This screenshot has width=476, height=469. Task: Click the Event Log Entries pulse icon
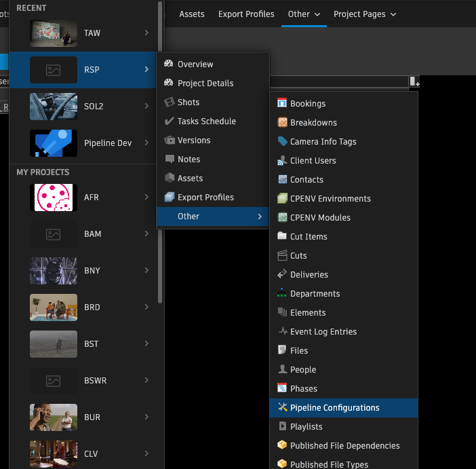pos(283,332)
